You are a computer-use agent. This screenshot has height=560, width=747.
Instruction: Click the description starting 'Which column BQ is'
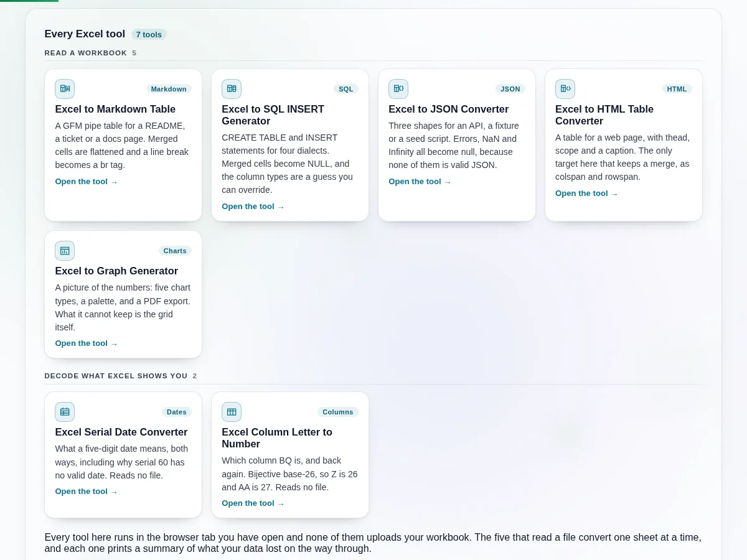[x=289, y=474]
